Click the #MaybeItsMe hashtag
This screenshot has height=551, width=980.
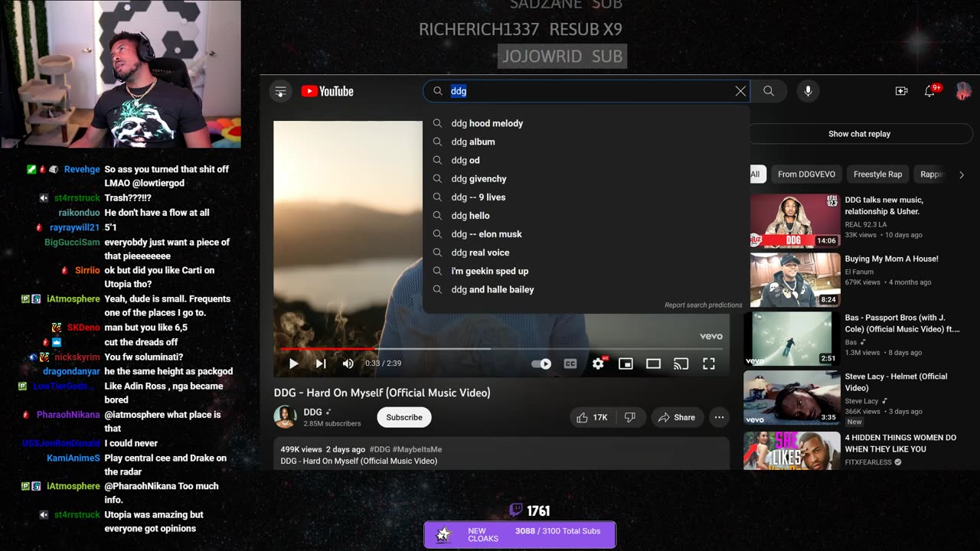pyautogui.click(x=417, y=449)
